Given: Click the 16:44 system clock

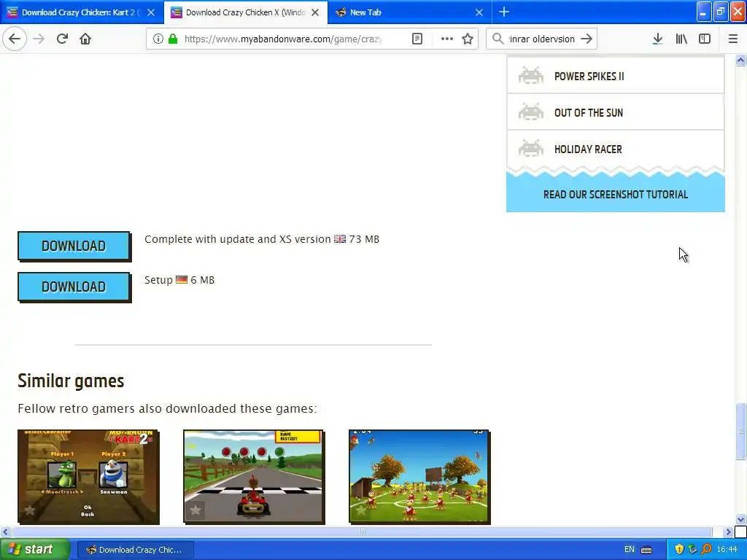Looking at the screenshot, I should coord(727,550).
